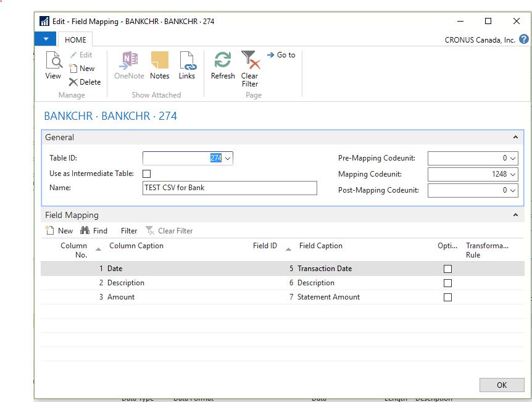Click into the Name text field

[230, 188]
